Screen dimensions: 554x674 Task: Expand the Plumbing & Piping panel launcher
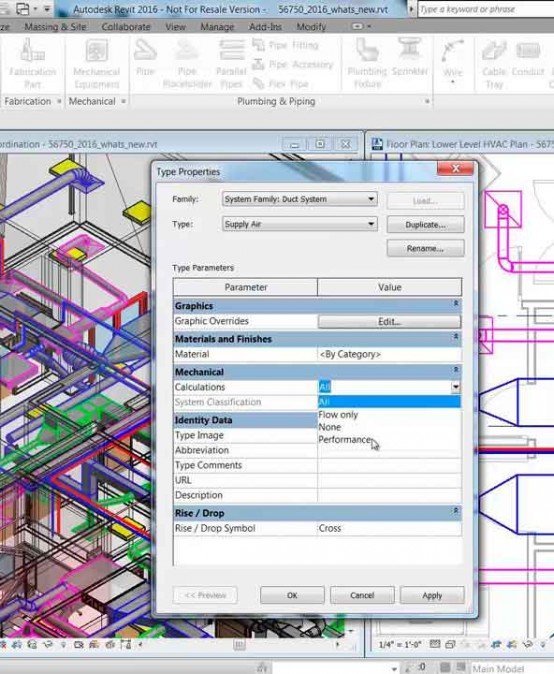pyautogui.click(x=427, y=101)
